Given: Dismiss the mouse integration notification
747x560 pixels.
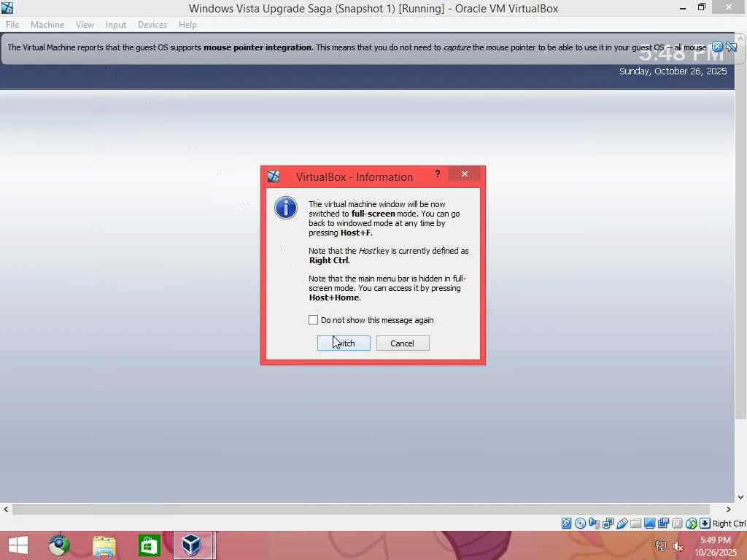Looking at the screenshot, I should 717,47.
